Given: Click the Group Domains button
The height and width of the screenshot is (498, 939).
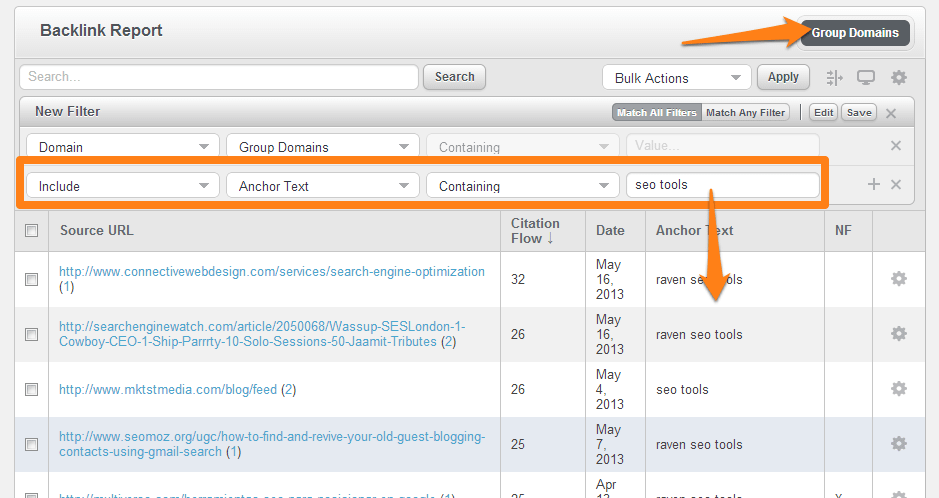Looking at the screenshot, I should pyautogui.click(x=854, y=33).
